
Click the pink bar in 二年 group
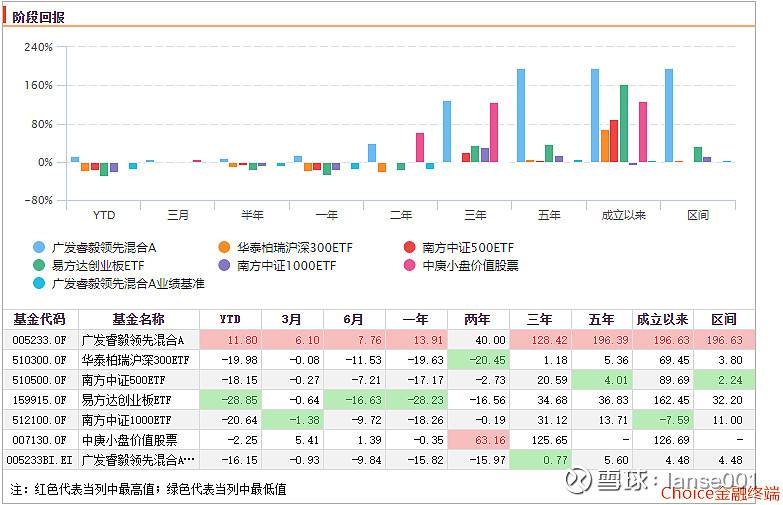click(420, 147)
